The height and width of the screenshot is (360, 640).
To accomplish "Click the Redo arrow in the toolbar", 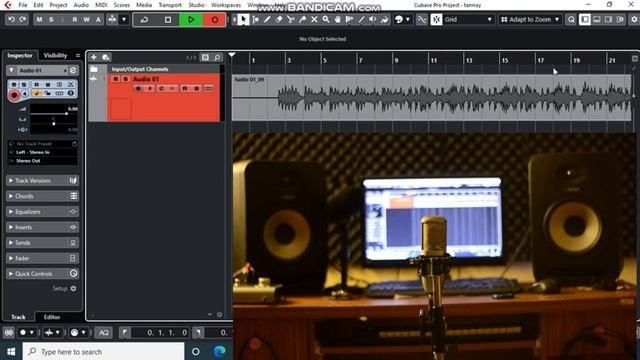I will pos(22,19).
